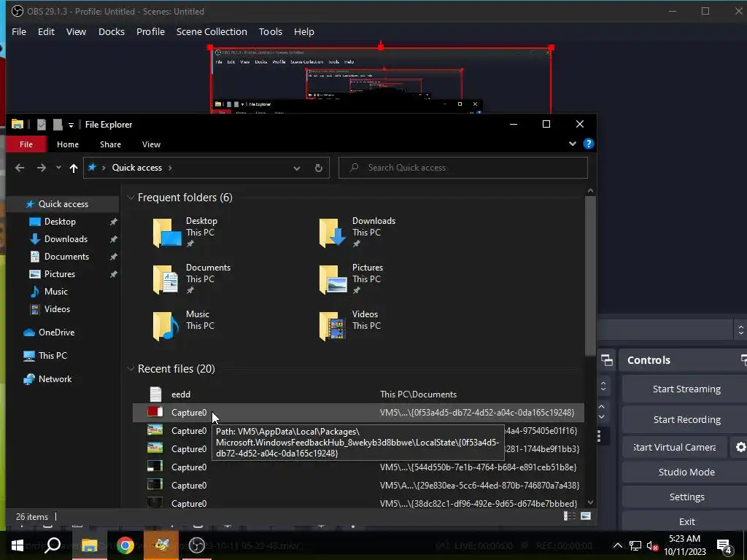Click the Search Quick access field
Screen dimensions: 747x560
click(462, 168)
